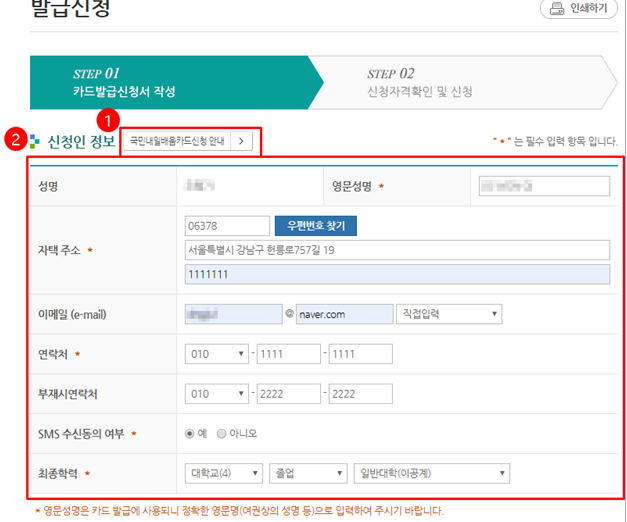627x522 pixels.
Task: Click the 영문성명 input field
Action: coord(544,186)
